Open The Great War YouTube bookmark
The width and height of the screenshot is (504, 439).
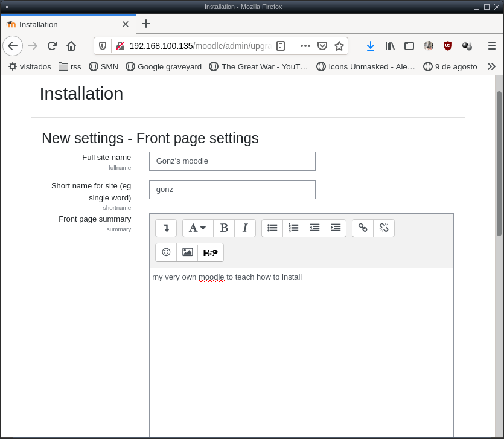(259, 66)
